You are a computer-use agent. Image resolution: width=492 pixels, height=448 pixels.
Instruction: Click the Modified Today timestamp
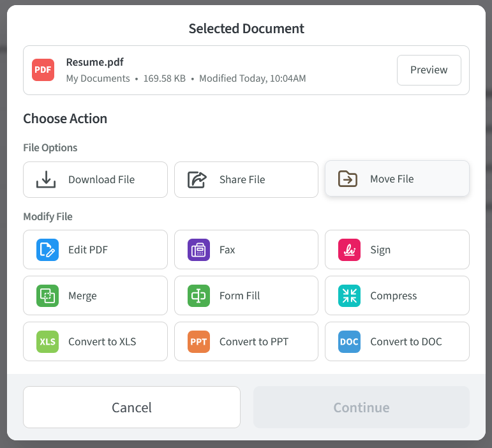click(252, 78)
